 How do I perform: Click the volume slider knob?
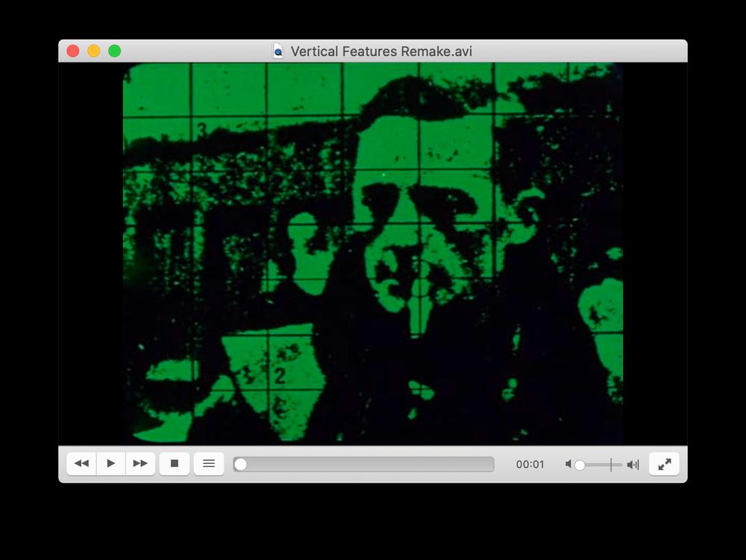point(580,465)
